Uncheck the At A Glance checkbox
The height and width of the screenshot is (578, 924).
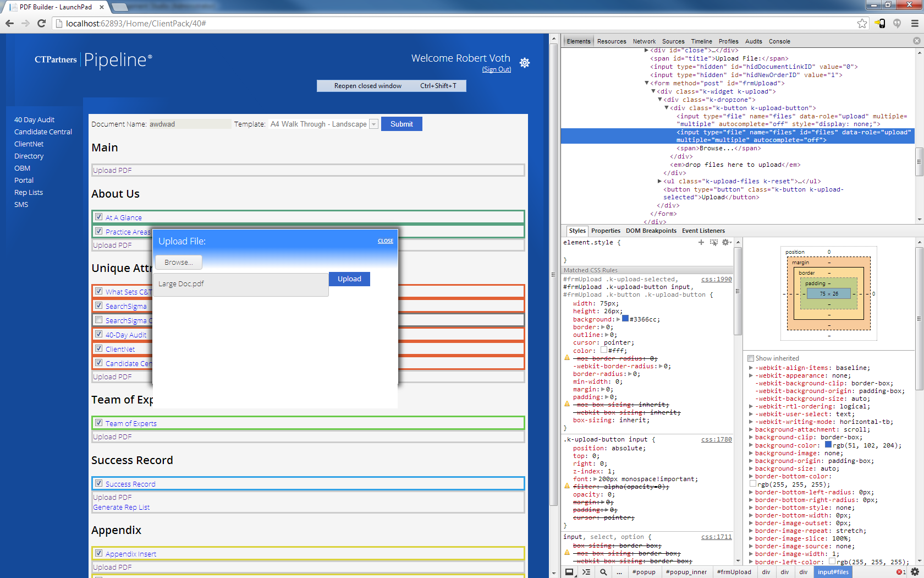99,217
